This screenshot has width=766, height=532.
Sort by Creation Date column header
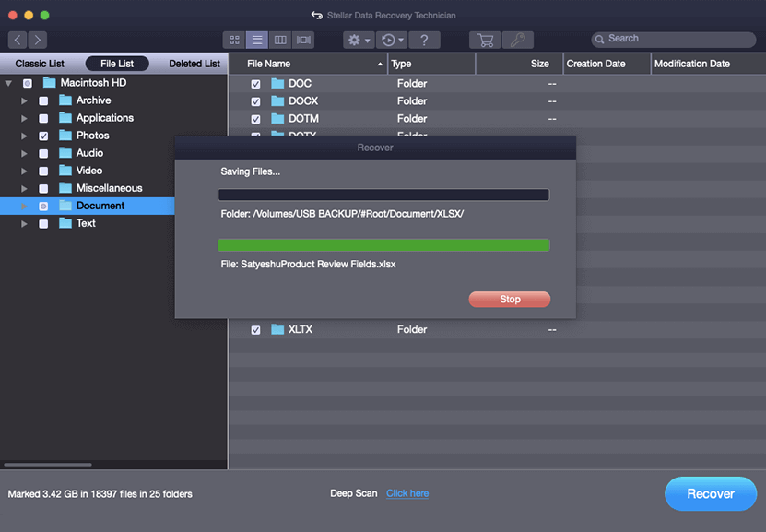607,64
